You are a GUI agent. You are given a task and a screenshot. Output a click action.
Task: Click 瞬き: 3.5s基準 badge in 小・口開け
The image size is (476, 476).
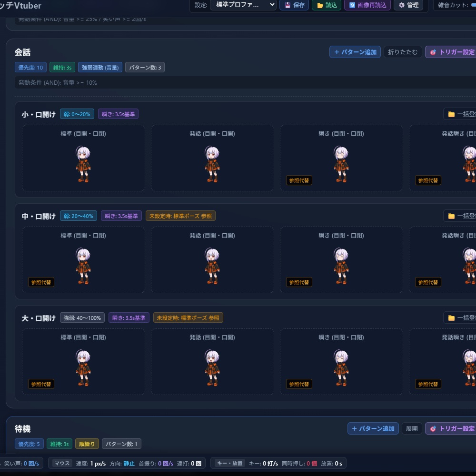click(x=118, y=114)
